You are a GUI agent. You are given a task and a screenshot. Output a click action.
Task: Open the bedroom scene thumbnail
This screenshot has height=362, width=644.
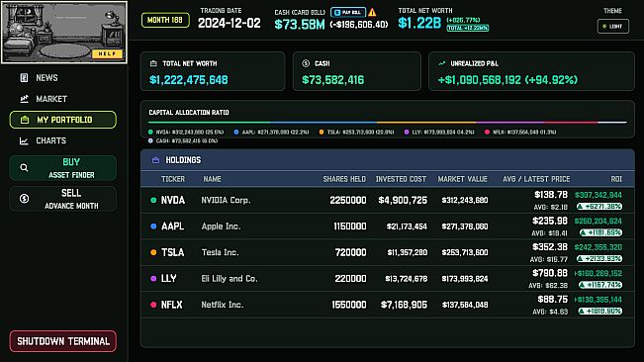point(64,33)
